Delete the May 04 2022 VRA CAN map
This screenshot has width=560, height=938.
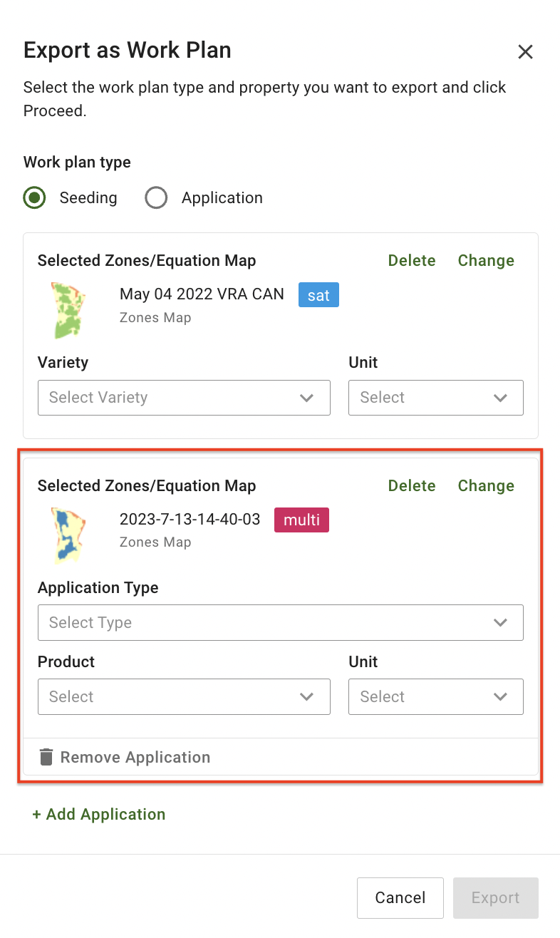412,261
